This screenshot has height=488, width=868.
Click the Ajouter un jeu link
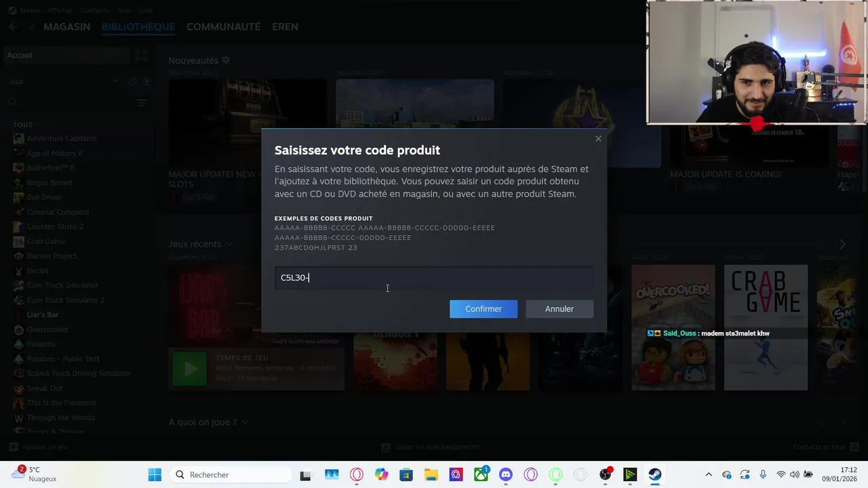pos(38,447)
